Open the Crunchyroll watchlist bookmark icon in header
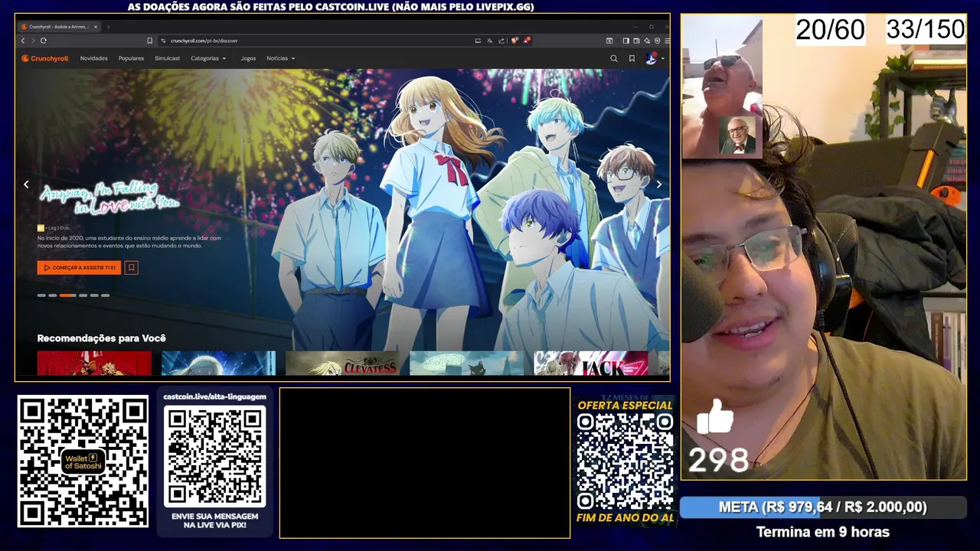The width and height of the screenshot is (980, 551). tap(632, 58)
